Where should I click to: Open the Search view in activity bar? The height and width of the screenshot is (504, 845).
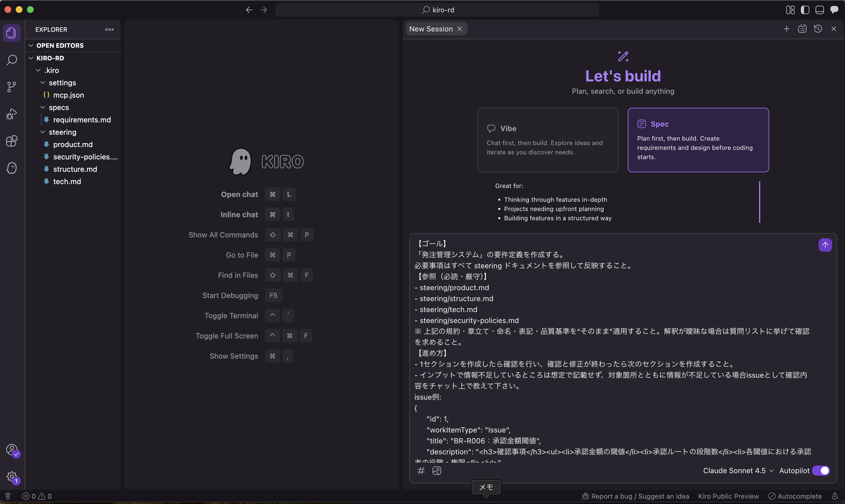[x=12, y=60]
